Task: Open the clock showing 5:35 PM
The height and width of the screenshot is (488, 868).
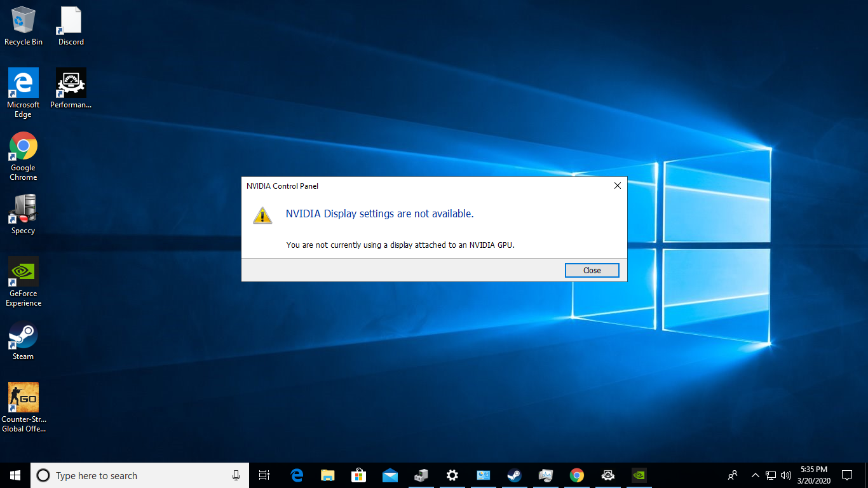Action: click(814, 475)
